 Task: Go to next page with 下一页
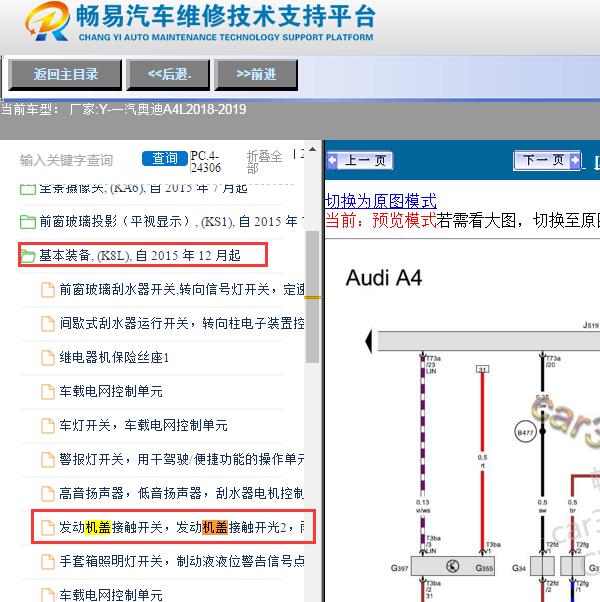[547, 160]
